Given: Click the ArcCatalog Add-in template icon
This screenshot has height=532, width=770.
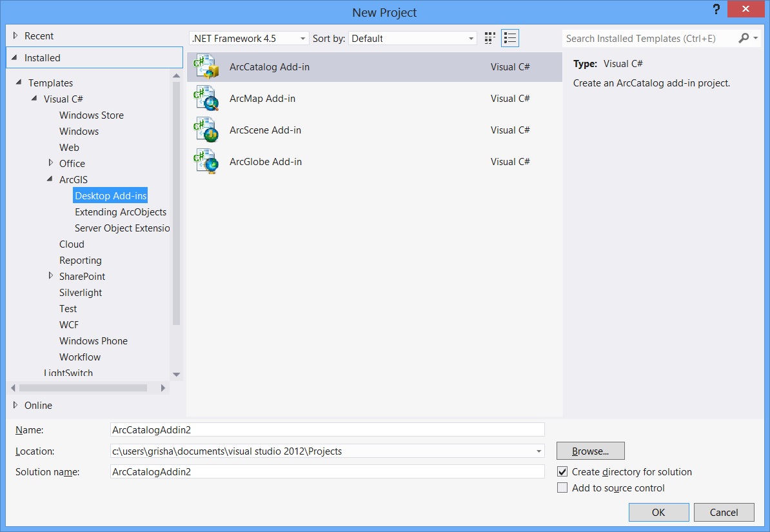Looking at the screenshot, I should coord(206,67).
